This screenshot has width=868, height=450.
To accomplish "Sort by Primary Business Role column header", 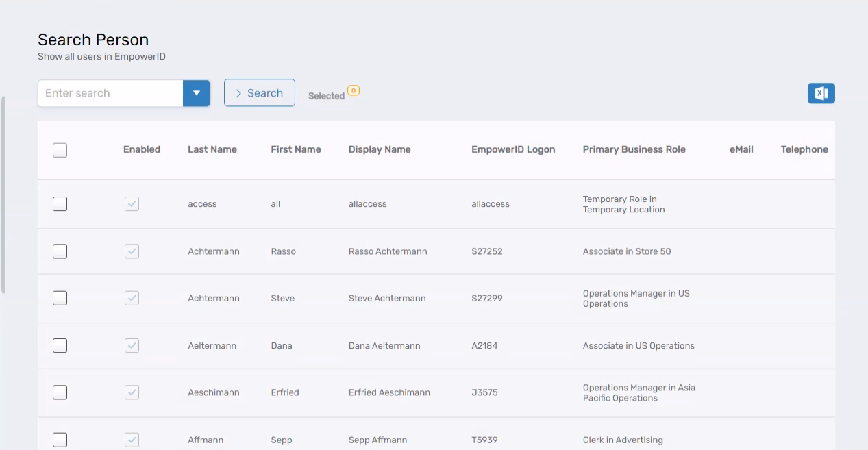I will [x=634, y=149].
